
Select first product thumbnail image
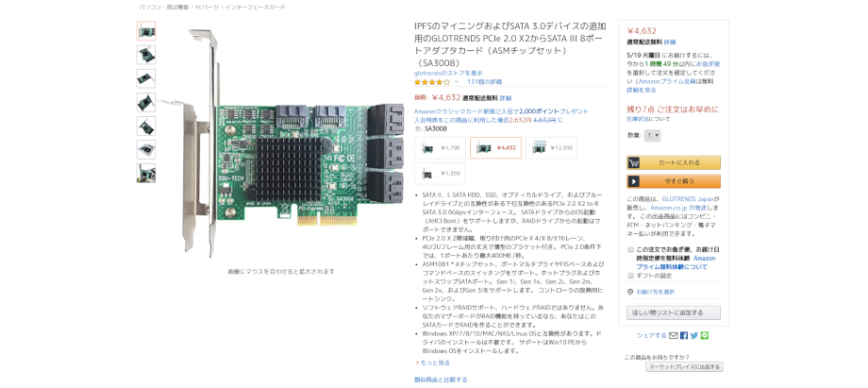click(146, 31)
